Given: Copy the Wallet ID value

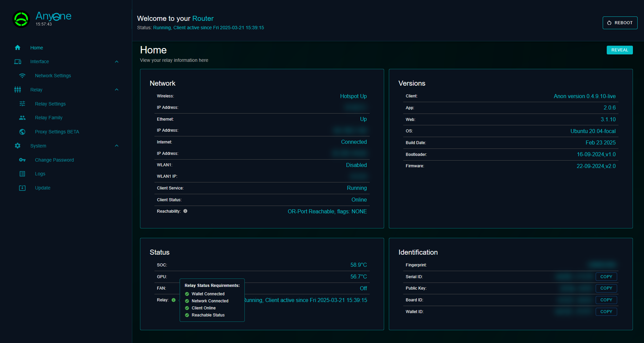Looking at the screenshot, I should click(x=606, y=312).
